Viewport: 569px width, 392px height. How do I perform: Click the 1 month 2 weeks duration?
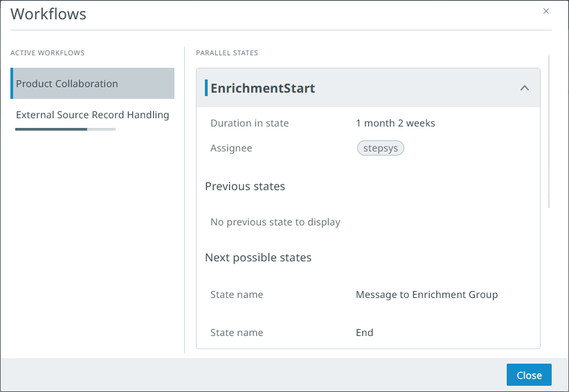pyautogui.click(x=395, y=123)
